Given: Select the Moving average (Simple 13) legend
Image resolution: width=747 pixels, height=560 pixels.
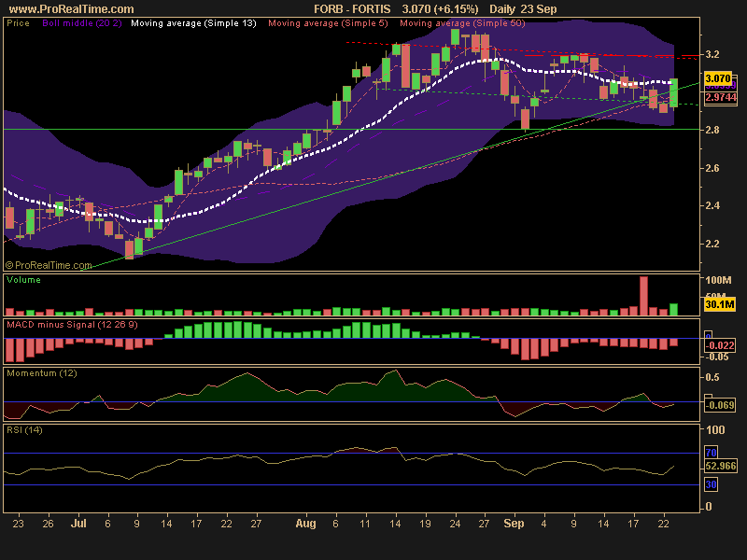Looking at the screenshot, I should click(193, 22).
